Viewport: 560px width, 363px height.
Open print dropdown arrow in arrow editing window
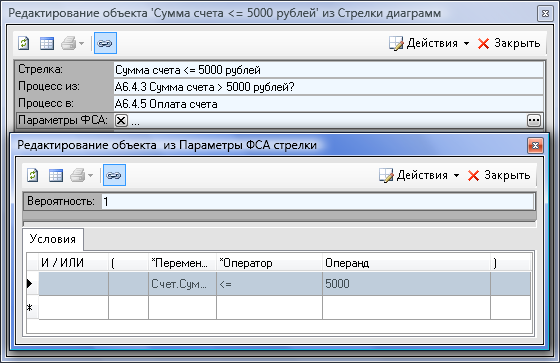pyautogui.click(x=81, y=44)
